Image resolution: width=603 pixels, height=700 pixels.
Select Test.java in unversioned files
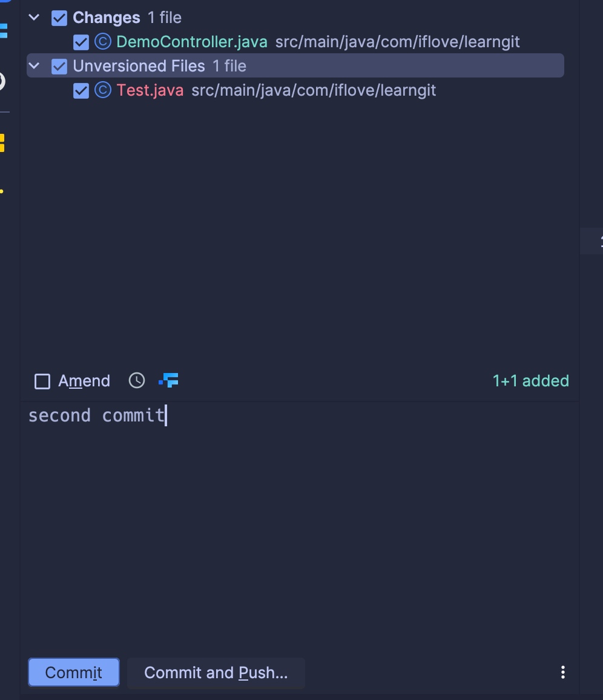[150, 90]
